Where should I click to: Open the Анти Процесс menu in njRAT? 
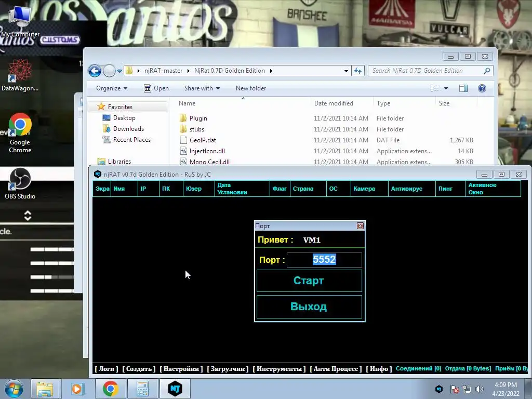click(336, 368)
